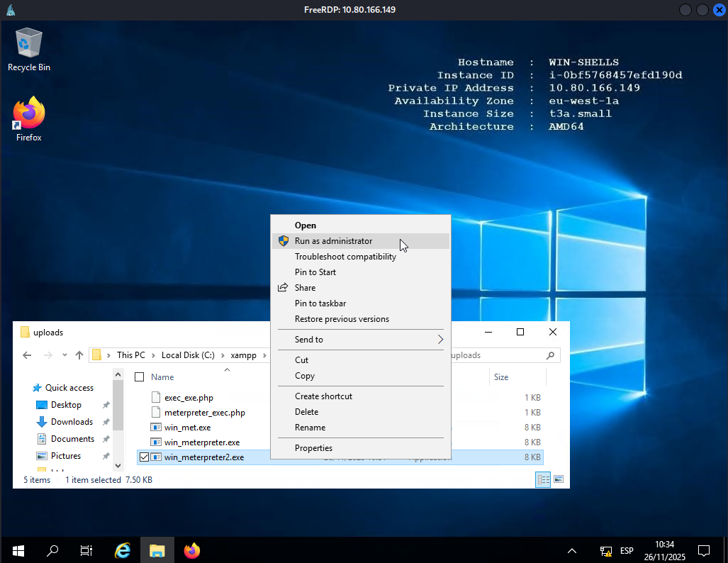Click the search magnifier in uploads box
The image size is (728, 563).
coord(551,355)
